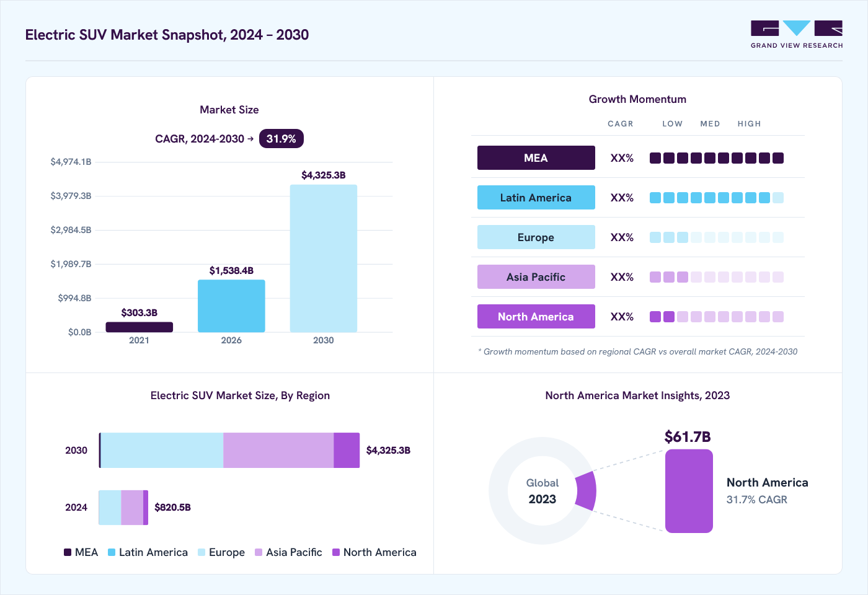
Task: Click the MEA legend color swatch
Action: coord(68,552)
